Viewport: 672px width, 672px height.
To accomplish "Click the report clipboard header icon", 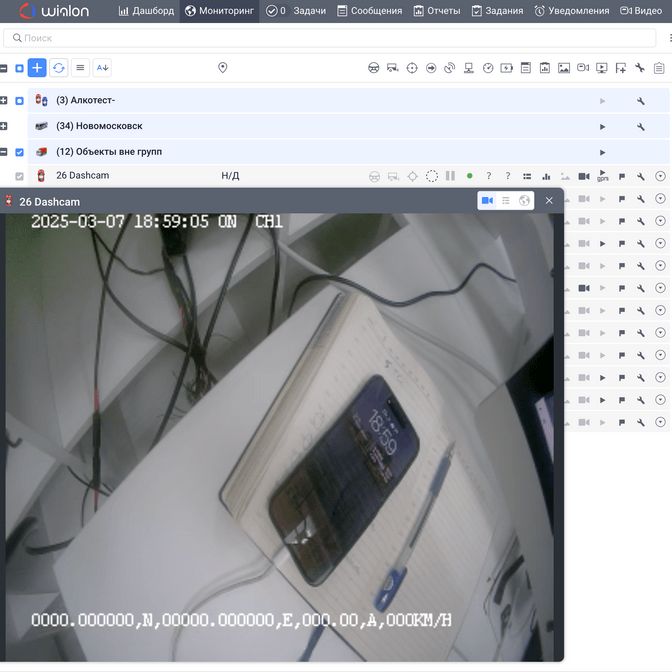I will click(x=545, y=68).
